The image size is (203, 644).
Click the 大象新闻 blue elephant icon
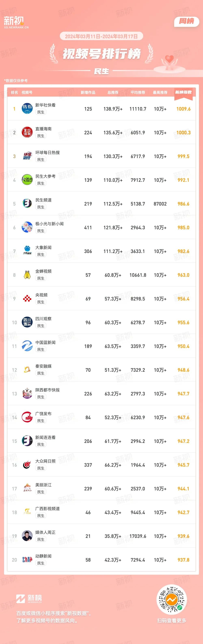click(x=27, y=251)
